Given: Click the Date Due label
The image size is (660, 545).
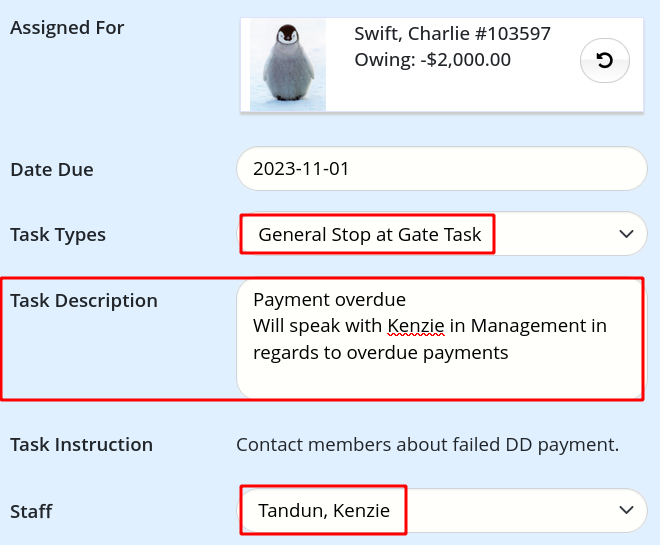Looking at the screenshot, I should click(52, 170).
